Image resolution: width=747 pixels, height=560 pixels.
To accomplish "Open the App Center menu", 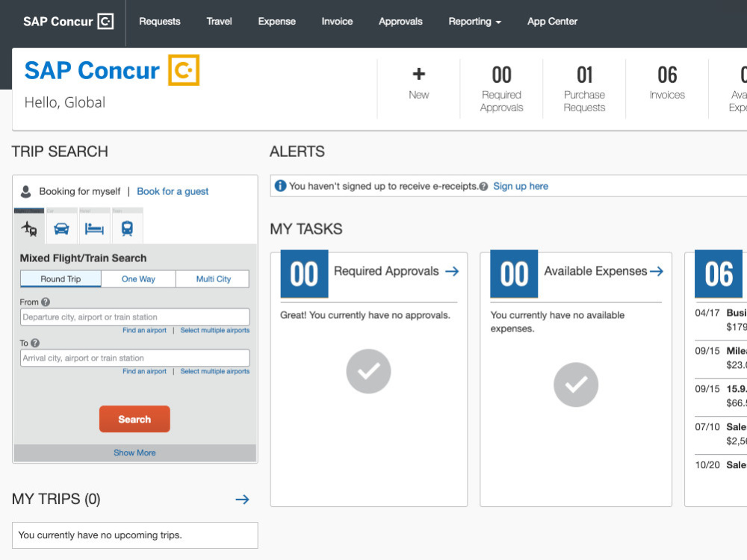I will coord(552,22).
